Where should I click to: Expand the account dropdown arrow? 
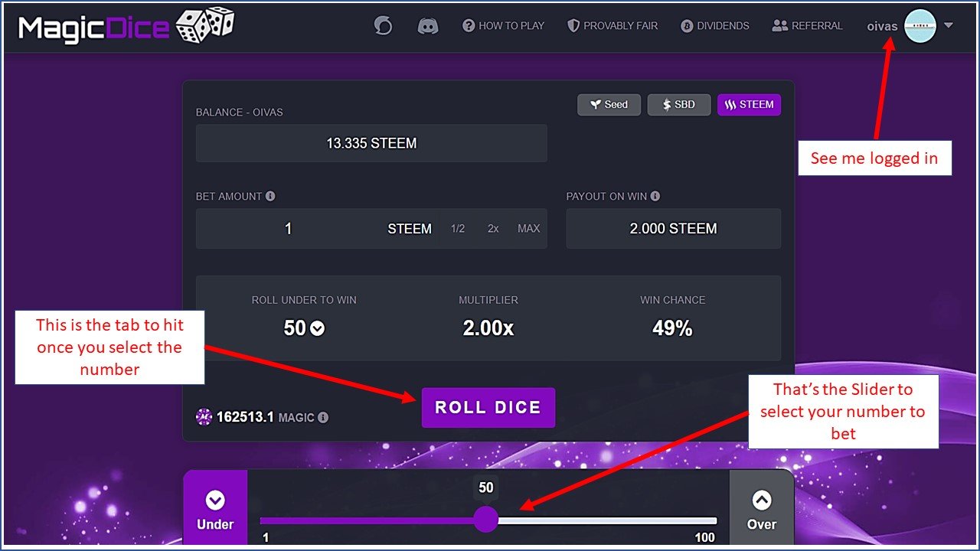[949, 25]
